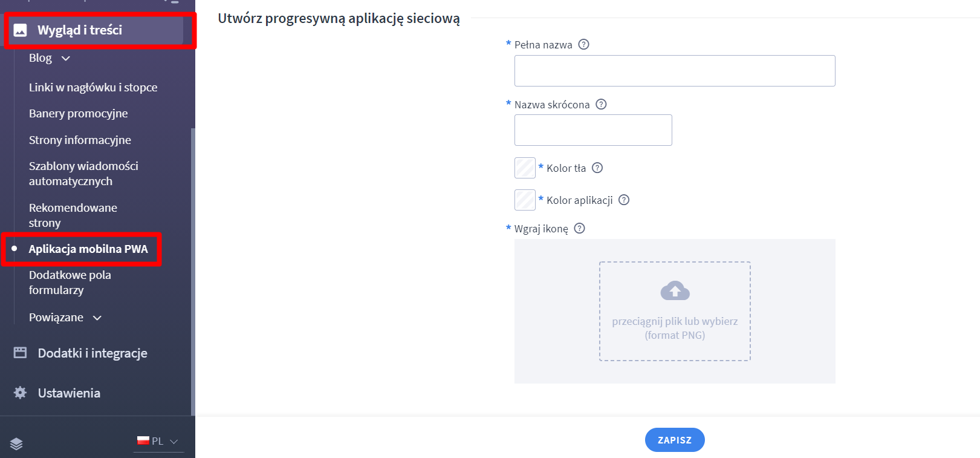Viewport: 980px width, 458px height.
Task: Open help tooltip next to Pełna nazwa
Action: [x=583, y=44]
